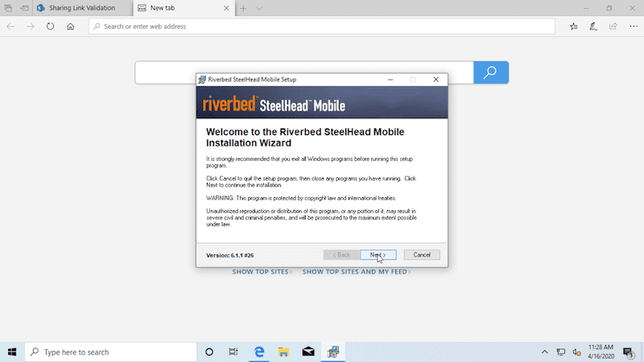Screen dimensions: 644x362
Task: Share this page from Edge toolbar
Action: tap(613, 27)
